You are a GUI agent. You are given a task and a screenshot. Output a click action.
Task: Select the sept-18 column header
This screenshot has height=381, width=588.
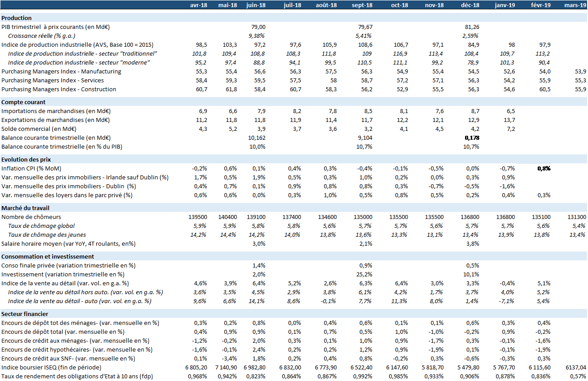[x=362, y=5]
